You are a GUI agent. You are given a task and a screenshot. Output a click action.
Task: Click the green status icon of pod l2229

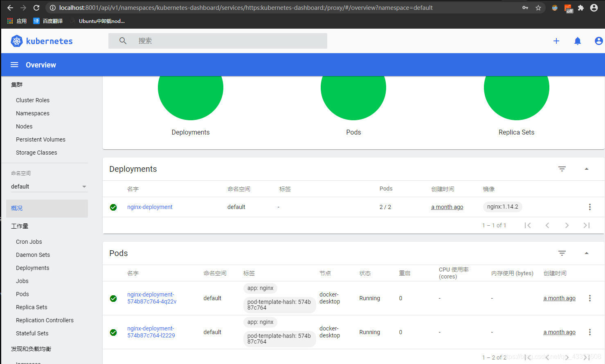coord(113,333)
